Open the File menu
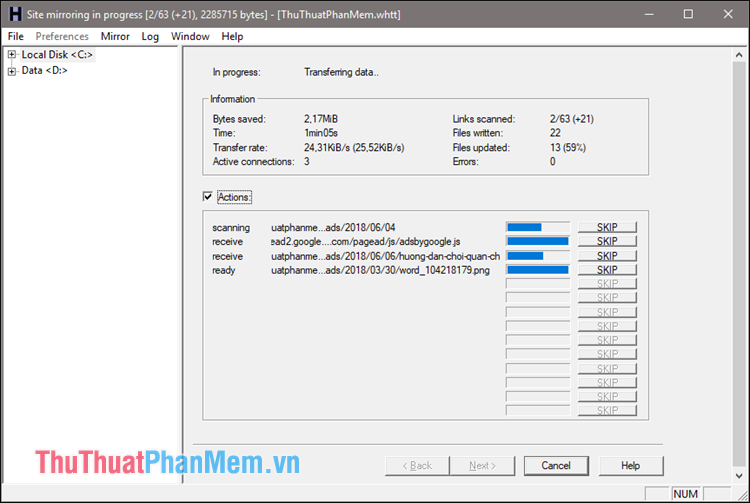This screenshot has width=750, height=503. point(15,37)
